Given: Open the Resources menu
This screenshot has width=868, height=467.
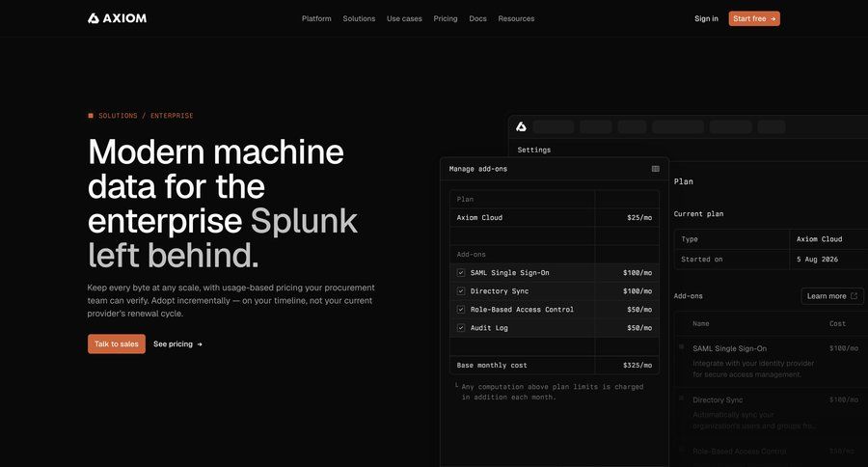Looking at the screenshot, I should pos(516,18).
